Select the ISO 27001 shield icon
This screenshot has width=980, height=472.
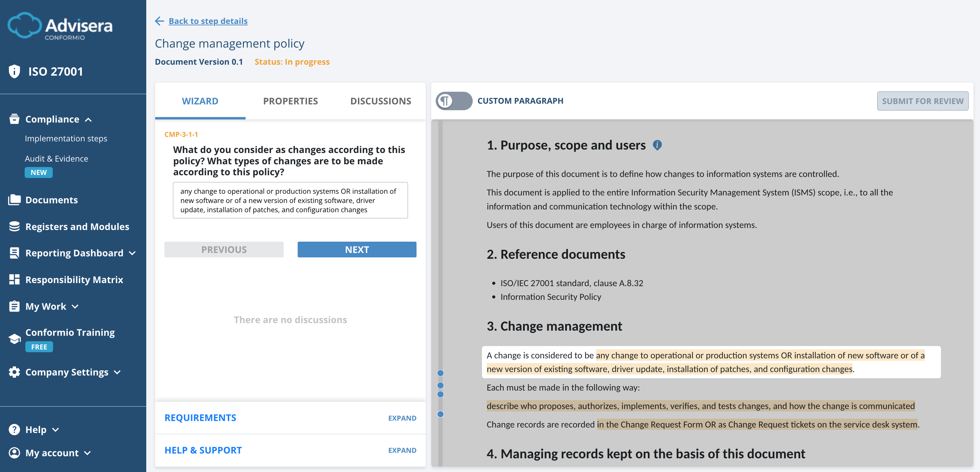point(14,71)
